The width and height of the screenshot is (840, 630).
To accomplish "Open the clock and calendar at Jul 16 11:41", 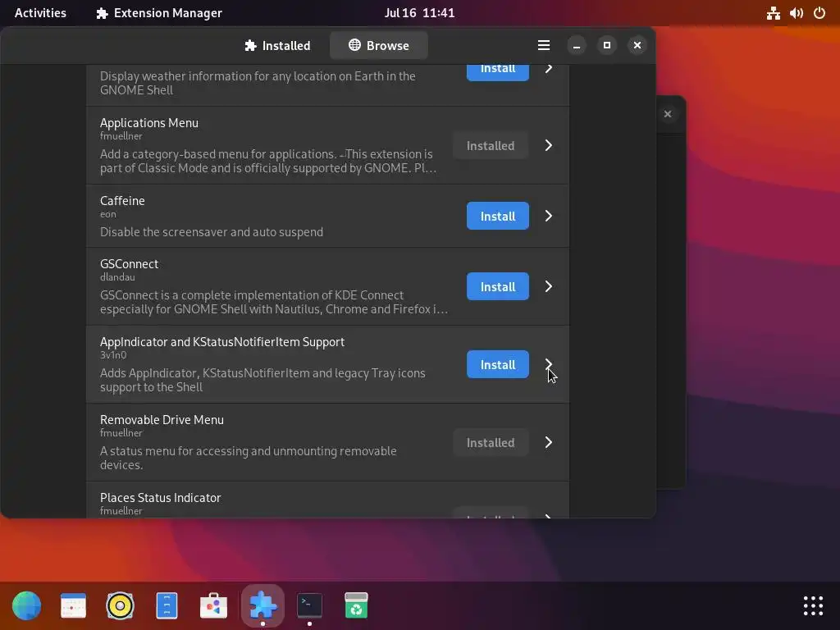I will (419, 13).
